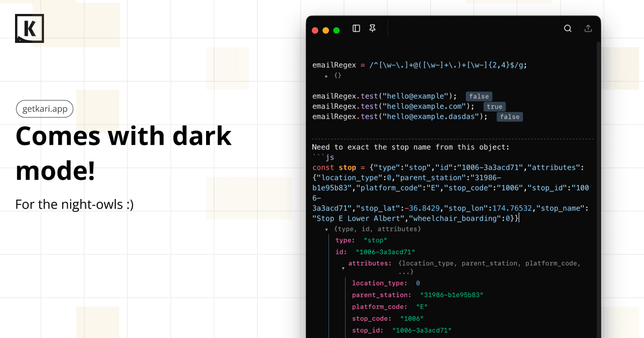Click the yellow minimize window button
The height and width of the screenshot is (338, 644).
tap(326, 31)
